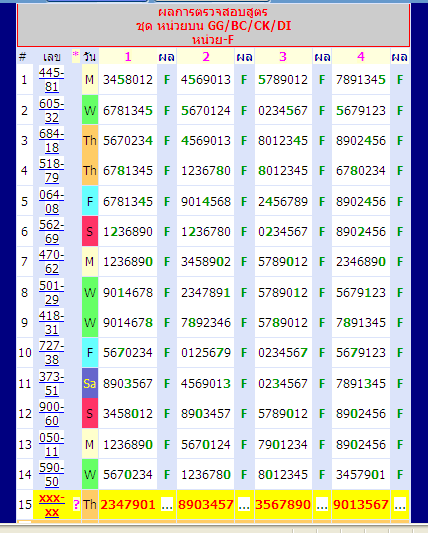
Task: Click the red 2347901 prediction in row 15
Action: coord(128,505)
